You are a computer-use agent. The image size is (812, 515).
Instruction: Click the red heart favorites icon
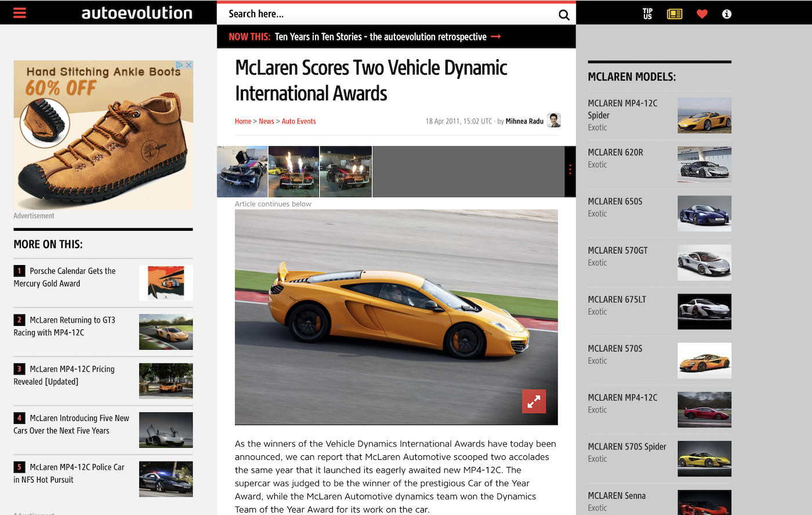click(702, 14)
